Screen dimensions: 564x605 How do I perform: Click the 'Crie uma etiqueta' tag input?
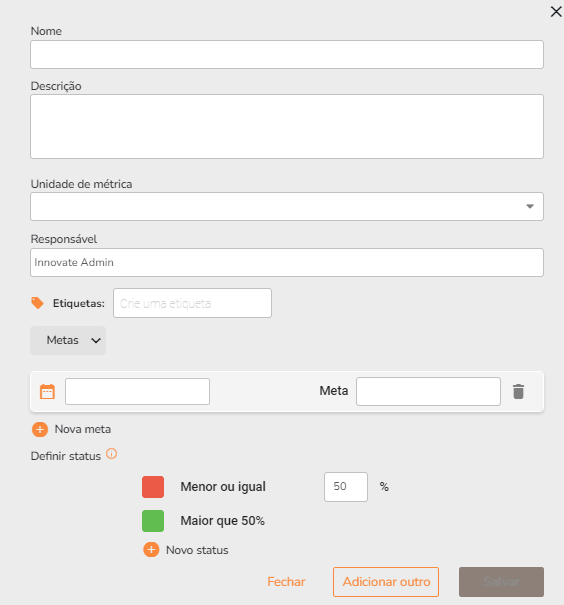click(x=192, y=303)
